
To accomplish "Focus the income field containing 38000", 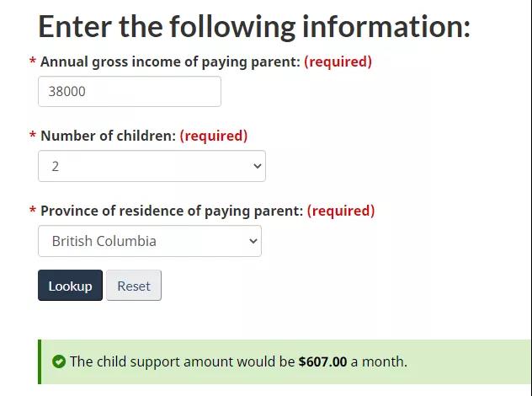I will (x=130, y=91).
